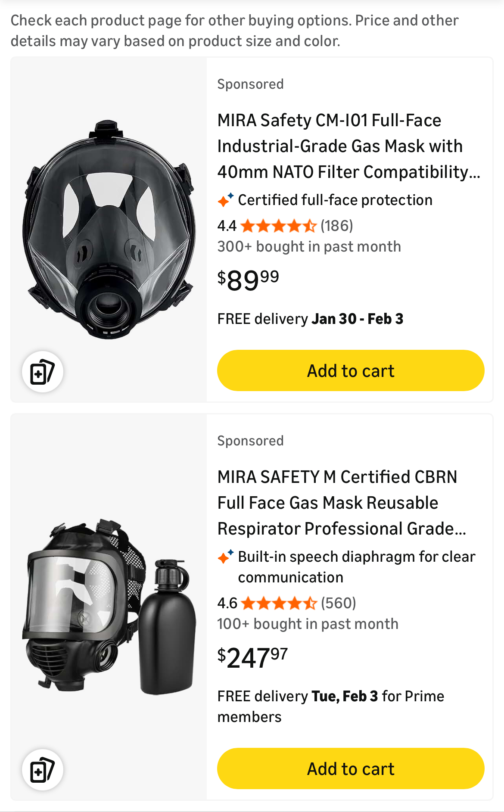
Task: Tap the compare icon on CBRN mask image
Action: [43, 770]
